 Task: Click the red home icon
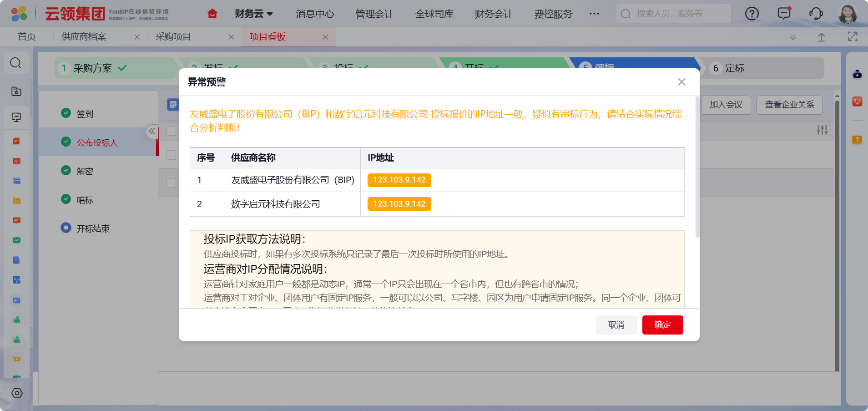tap(212, 14)
